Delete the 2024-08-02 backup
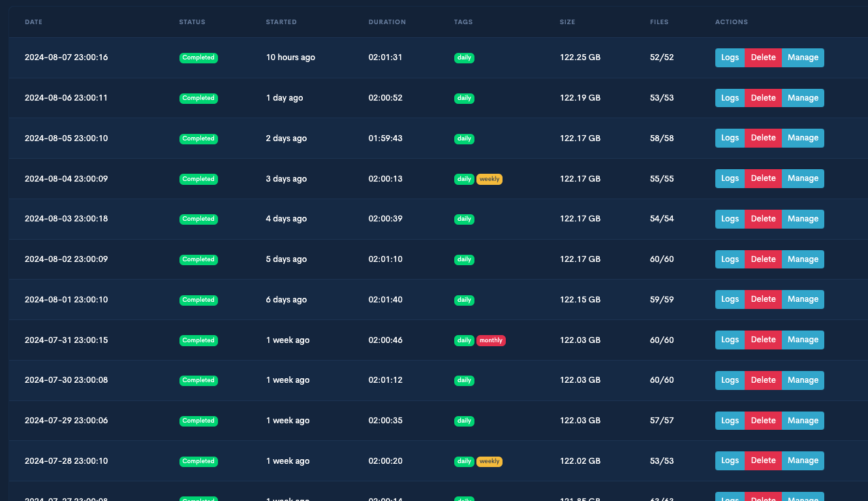 pos(763,259)
